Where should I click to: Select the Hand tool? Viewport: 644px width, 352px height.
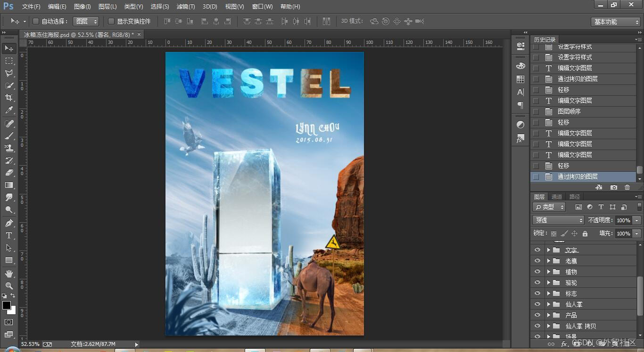pos(9,274)
